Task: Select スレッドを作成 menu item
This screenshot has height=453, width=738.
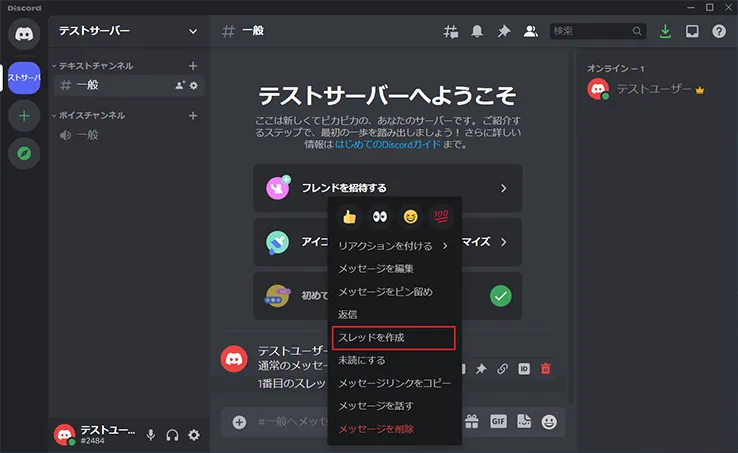Action: point(394,338)
